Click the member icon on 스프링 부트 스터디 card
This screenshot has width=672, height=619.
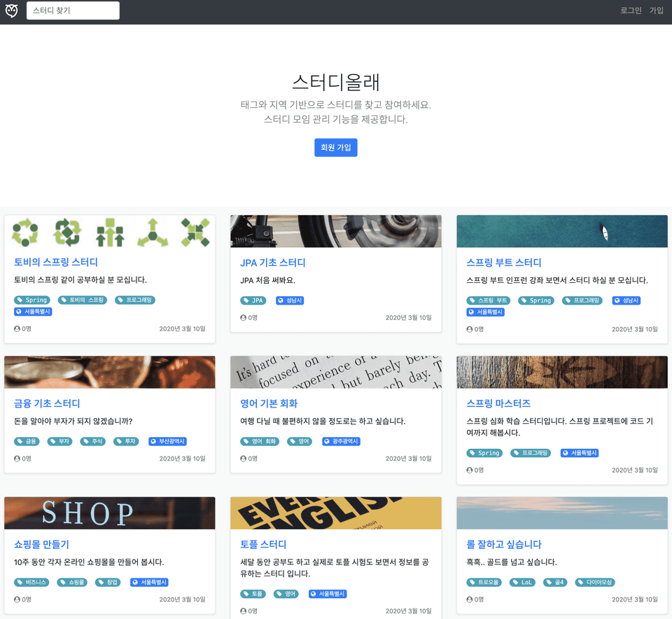point(470,329)
